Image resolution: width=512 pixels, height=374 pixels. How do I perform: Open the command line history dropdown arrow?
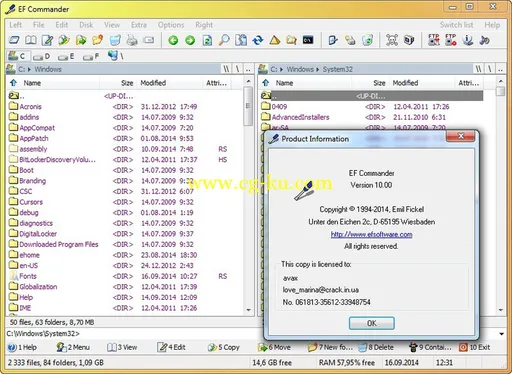[x=501, y=334]
